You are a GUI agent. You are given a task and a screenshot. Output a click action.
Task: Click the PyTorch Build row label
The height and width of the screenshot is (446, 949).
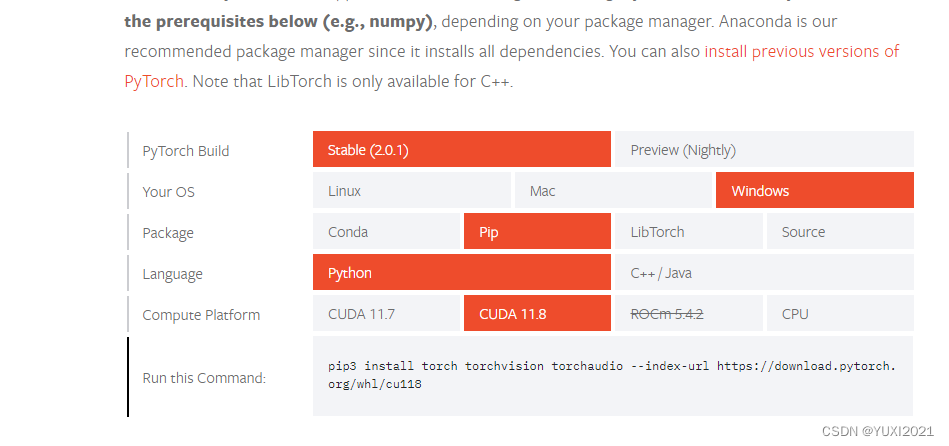pos(186,151)
